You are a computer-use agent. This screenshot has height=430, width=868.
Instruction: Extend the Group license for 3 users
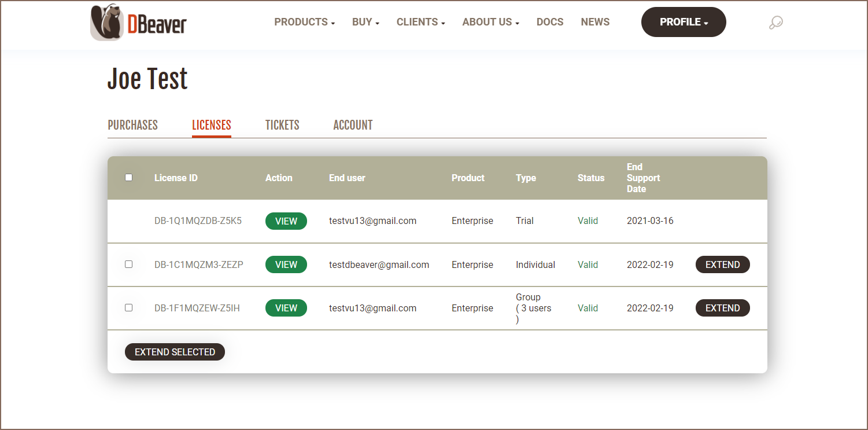pos(722,308)
